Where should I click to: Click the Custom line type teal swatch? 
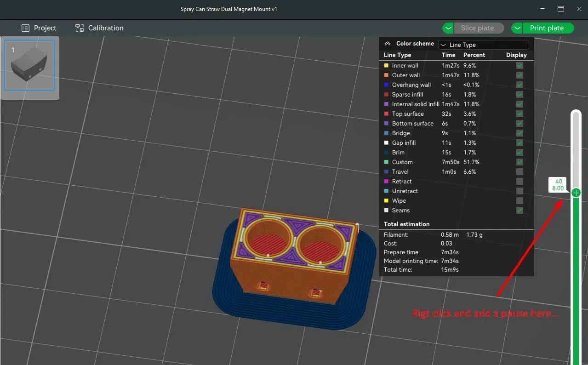click(x=386, y=162)
